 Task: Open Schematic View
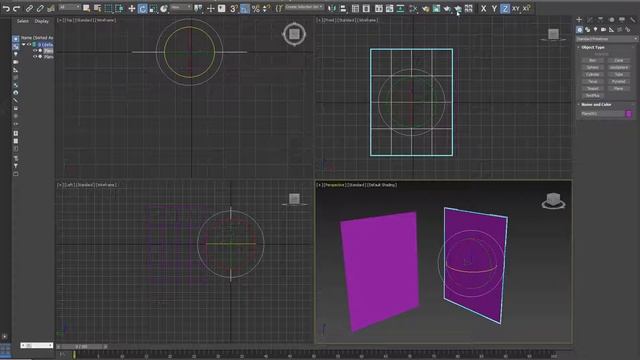(x=400, y=9)
